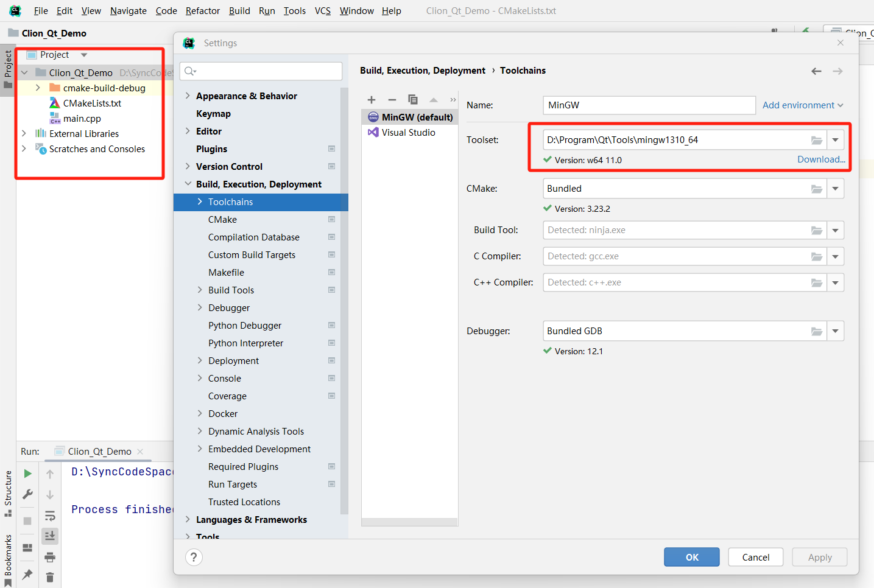
Task: Open the Tools menu
Action: click(295, 11)
